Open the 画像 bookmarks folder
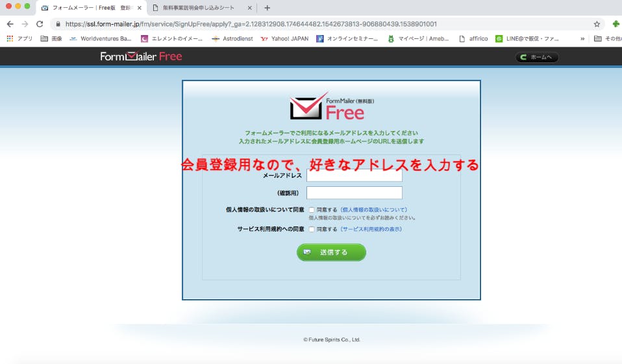The width and height of the screenshot is (622, 364). pyautogui.click(x=51, y=38)
